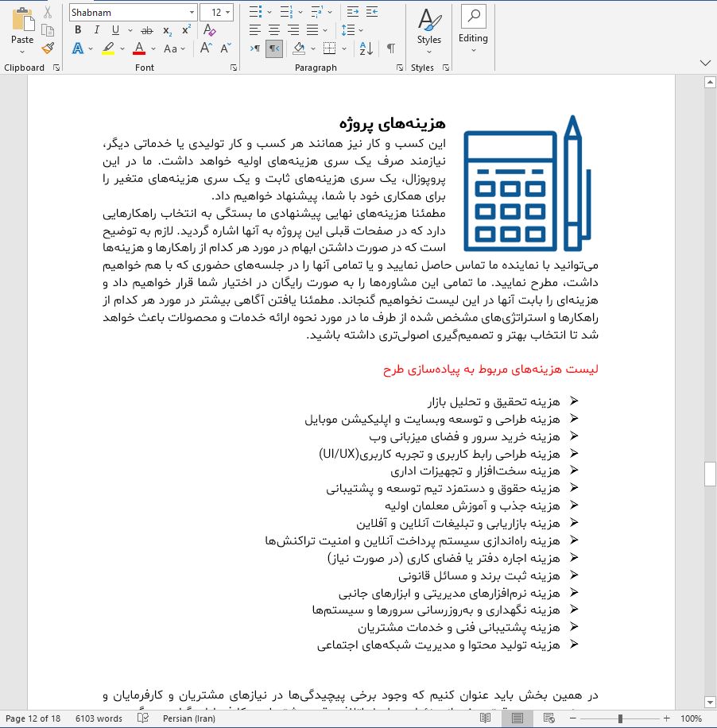Image resolution: width=717 pixels, height=728 pixels.
Task: Click the 6103 words count button
Action: coord(99,718)
